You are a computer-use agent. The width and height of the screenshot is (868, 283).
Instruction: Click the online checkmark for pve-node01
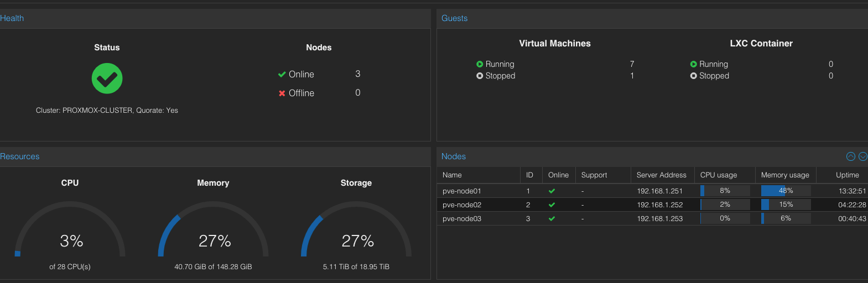552,191
